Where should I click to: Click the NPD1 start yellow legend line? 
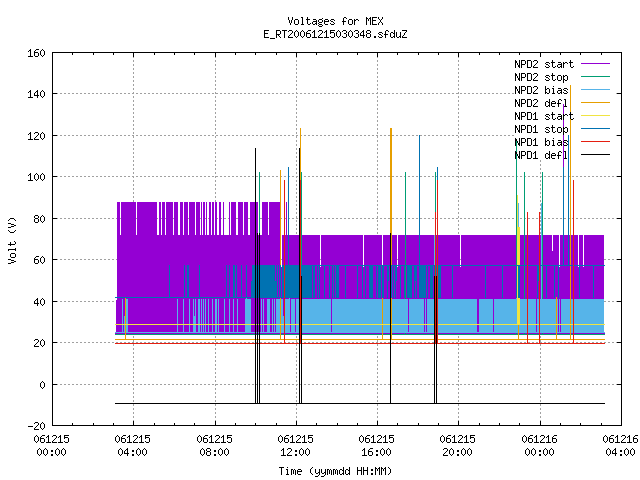tap(595, 116)
